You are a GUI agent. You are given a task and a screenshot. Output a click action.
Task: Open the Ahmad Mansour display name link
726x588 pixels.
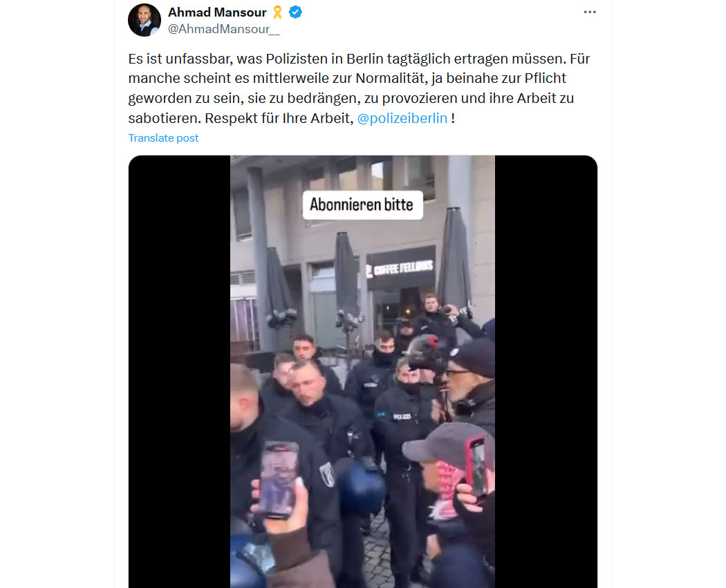coord(217,12)
